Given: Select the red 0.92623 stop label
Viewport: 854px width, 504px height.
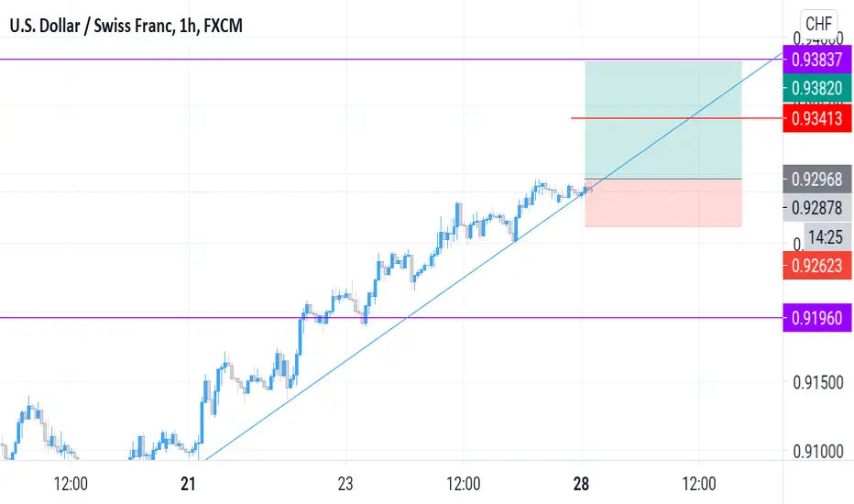Looking at the screenshot, I should (817, 266).
